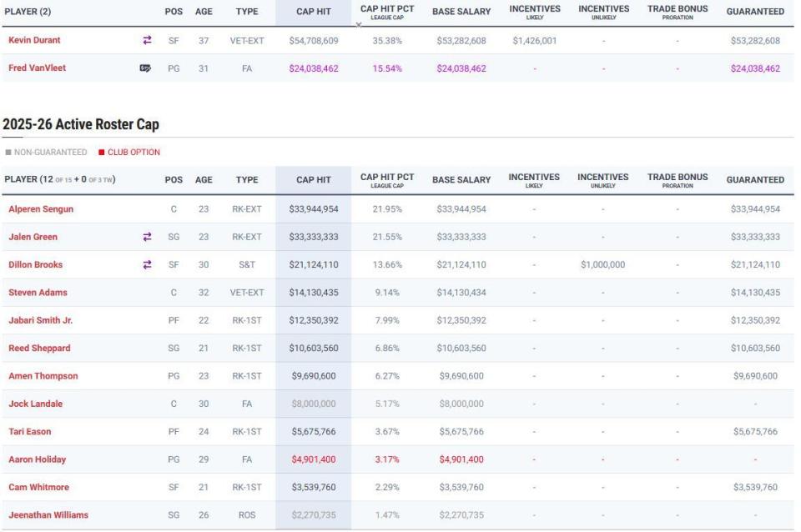801x532 pixels.
Task: Click Fred VanVleet's 15.54% cap percentage
Action: click(386, 68)
